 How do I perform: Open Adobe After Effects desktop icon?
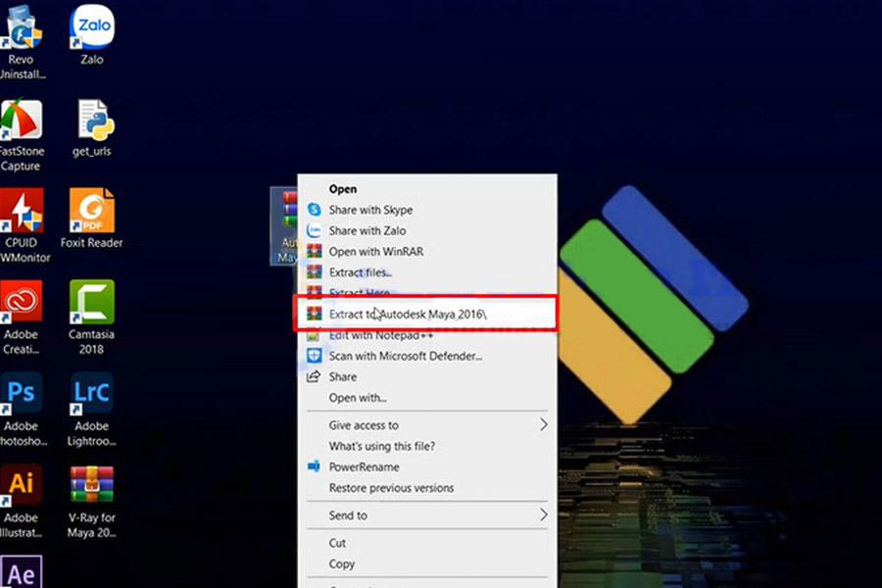22,571
